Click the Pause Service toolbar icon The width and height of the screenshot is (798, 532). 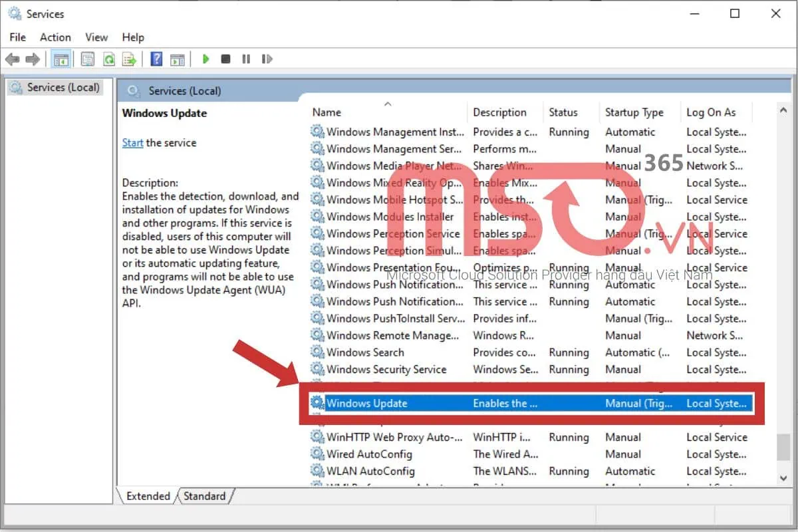pos(246,59)
